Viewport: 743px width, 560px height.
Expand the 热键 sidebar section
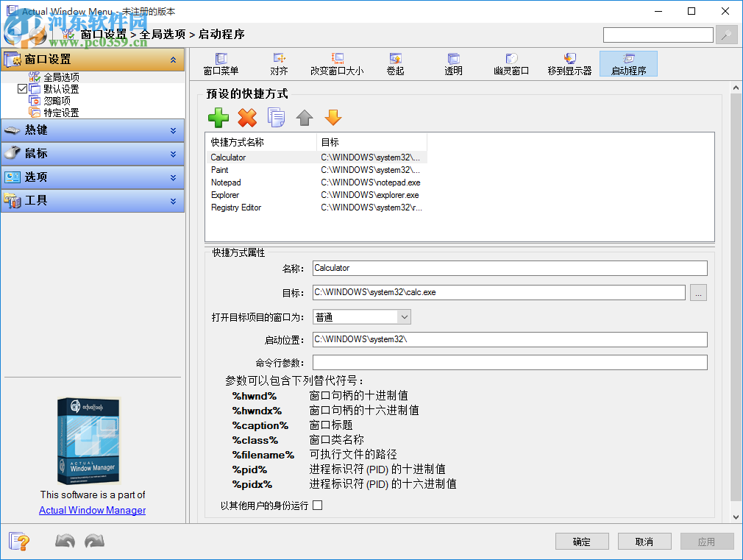(93, 130)
